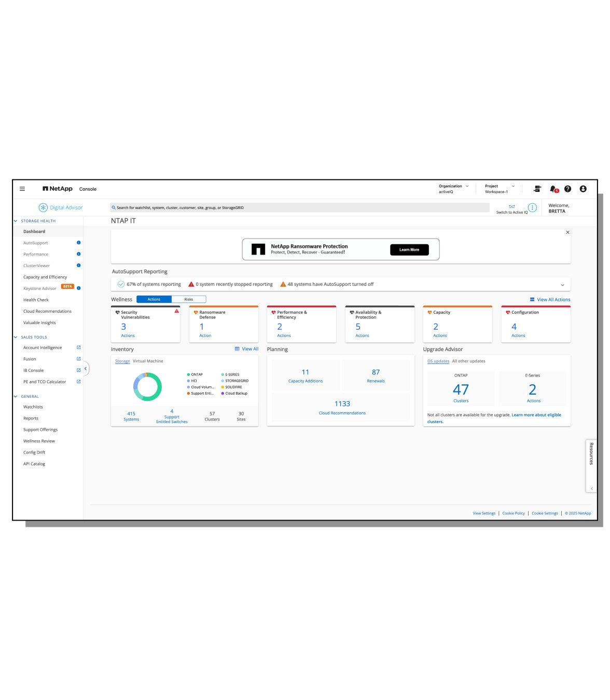610x700 pixels.
Task: Open the Project Workspace-1 dropdown
Action: 500,189
